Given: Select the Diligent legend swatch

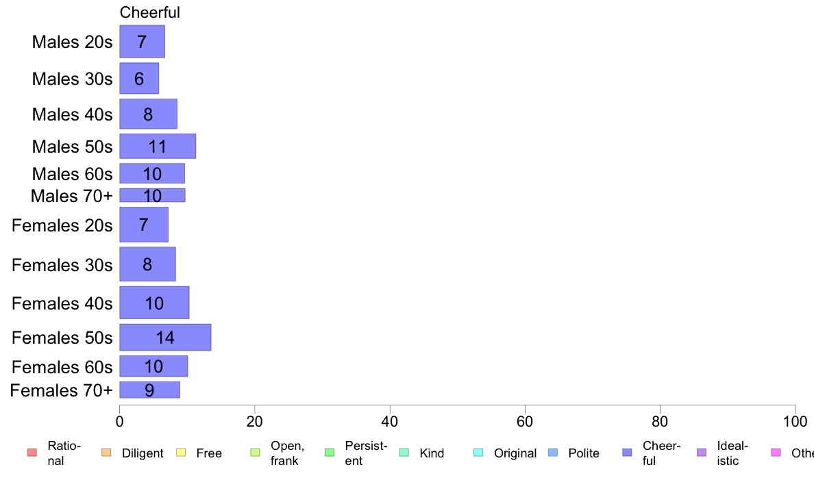Looking at the screenshot, I should point(106,453).
